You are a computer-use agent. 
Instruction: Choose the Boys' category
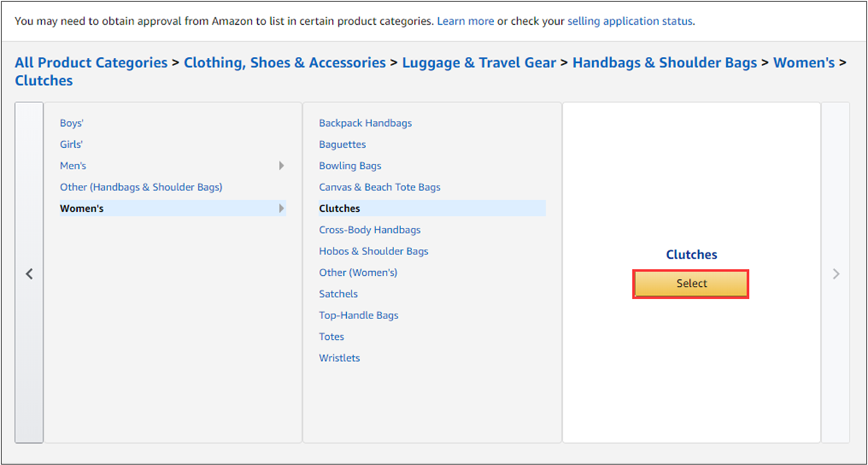72,123
